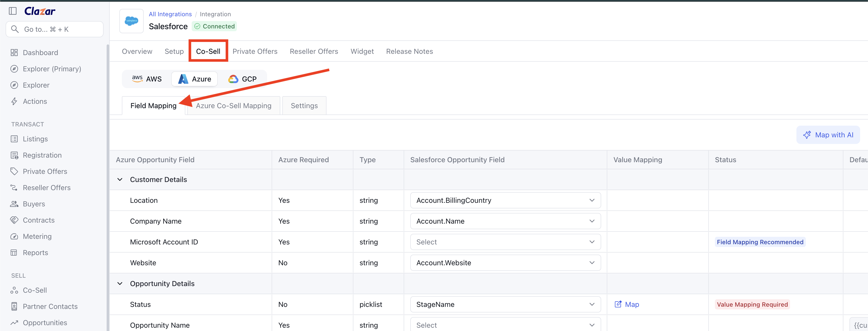Open Dashboard in the sidebar
The height and width of the screenshot is (331, 868).
point(40,53)
